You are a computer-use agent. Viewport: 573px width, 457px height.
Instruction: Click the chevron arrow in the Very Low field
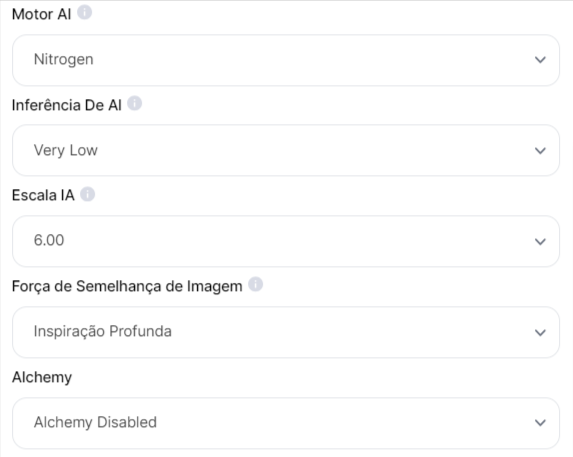coord(540,150)
